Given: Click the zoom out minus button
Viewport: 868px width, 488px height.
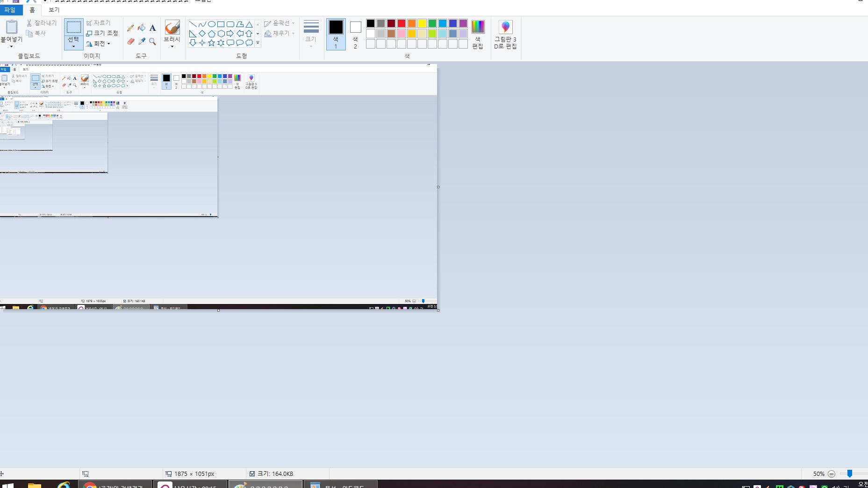Looking at the screenshot, I should pos(832,474).
